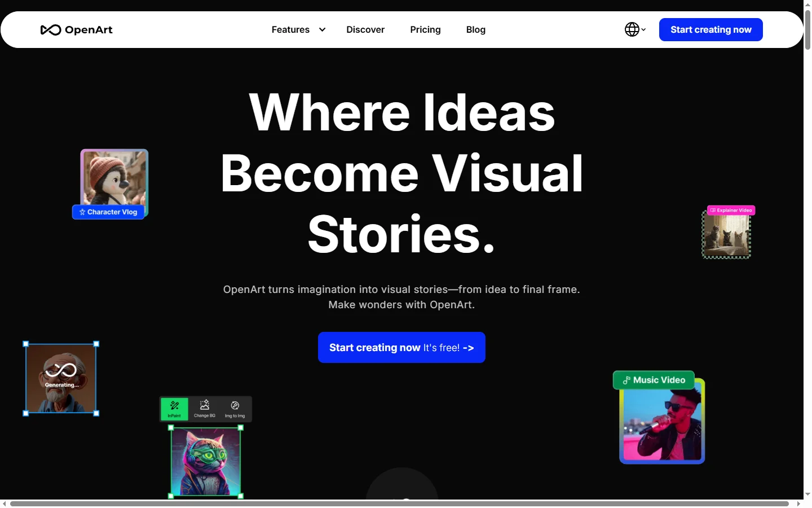The height and width of the screenshot is (508, 812).
Task: Click the Where Ideas Become Visual Stories headline
Action: pos(401,173)
